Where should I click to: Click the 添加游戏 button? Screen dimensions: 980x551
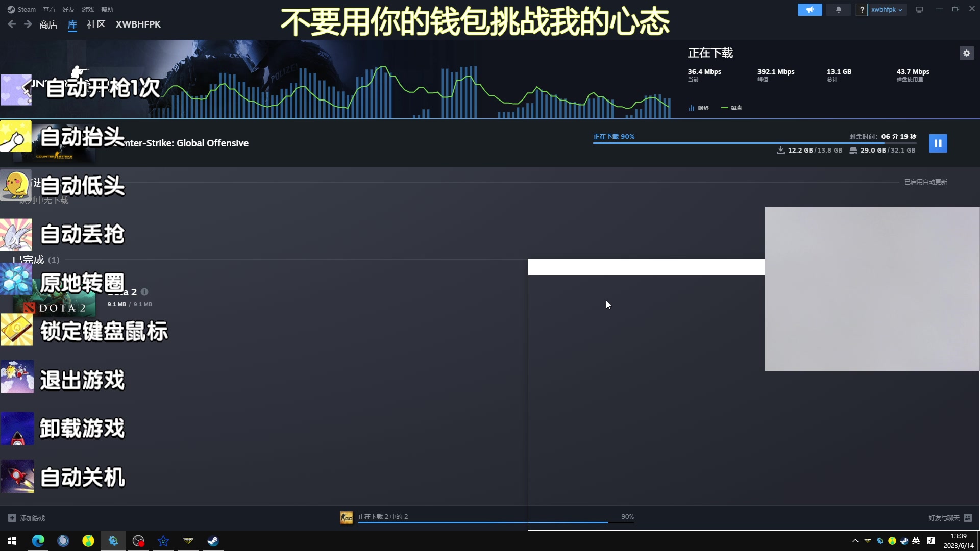click(x=27, y=518)
